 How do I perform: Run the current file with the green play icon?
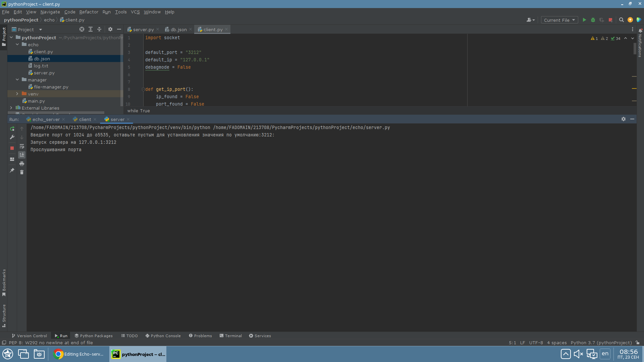pyautogui.click(x=584, y=20)
